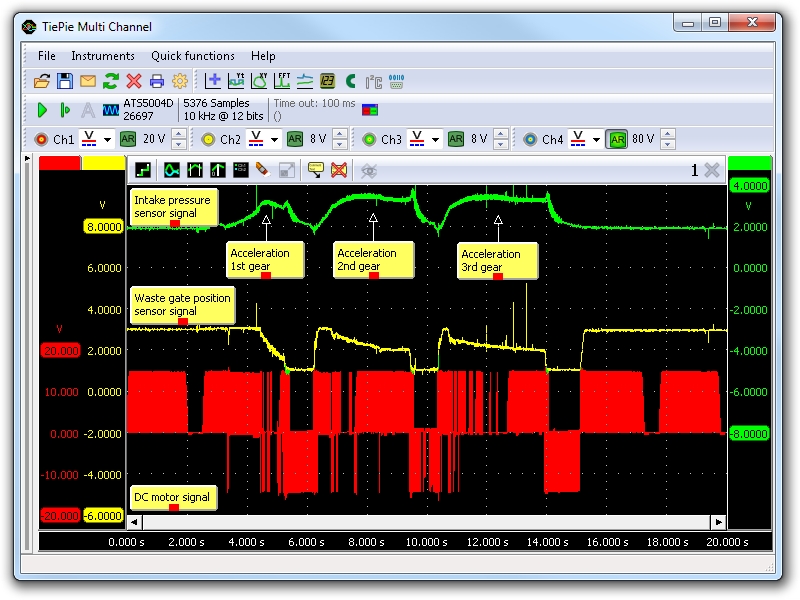This screenshot has height=600, width=800.
Task: Click the graph's horizontal scrollbar right arrow
Action: [717, 522]
